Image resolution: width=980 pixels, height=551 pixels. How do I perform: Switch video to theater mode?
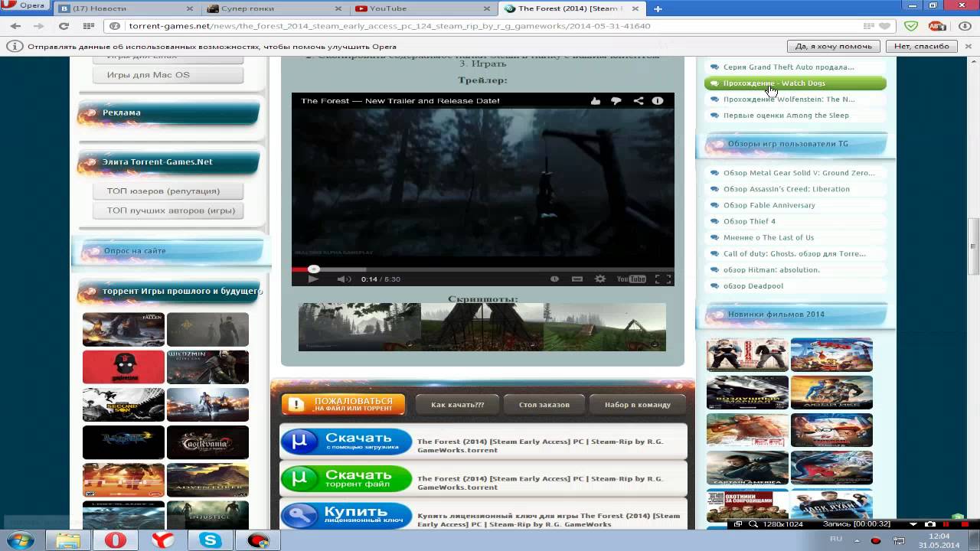tap(577, 279)
